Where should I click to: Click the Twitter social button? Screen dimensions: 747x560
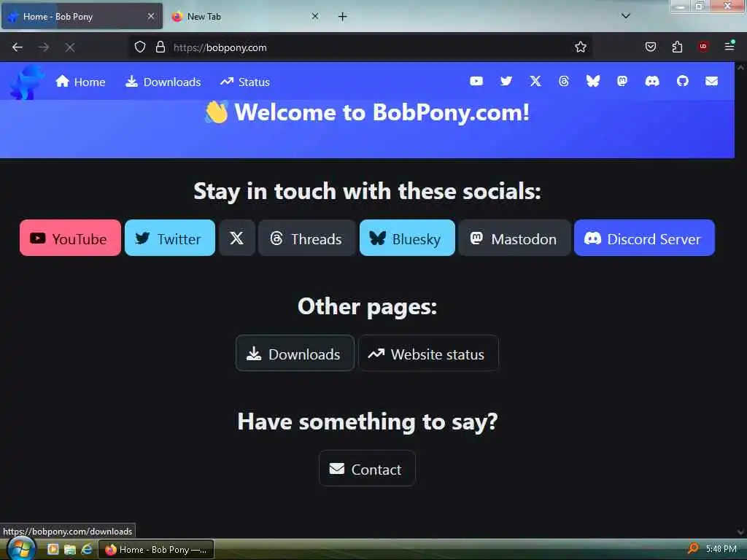[170, 238]
